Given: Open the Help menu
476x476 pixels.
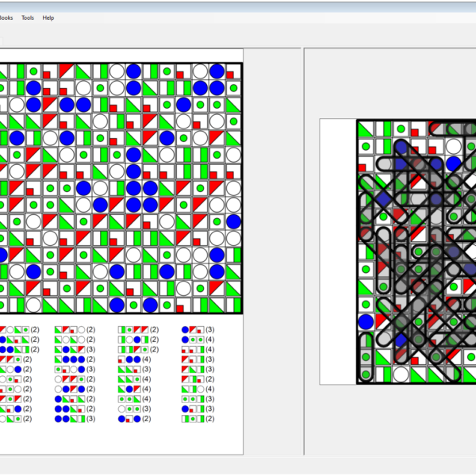Looking at the screenshot, I should point(48,17).
